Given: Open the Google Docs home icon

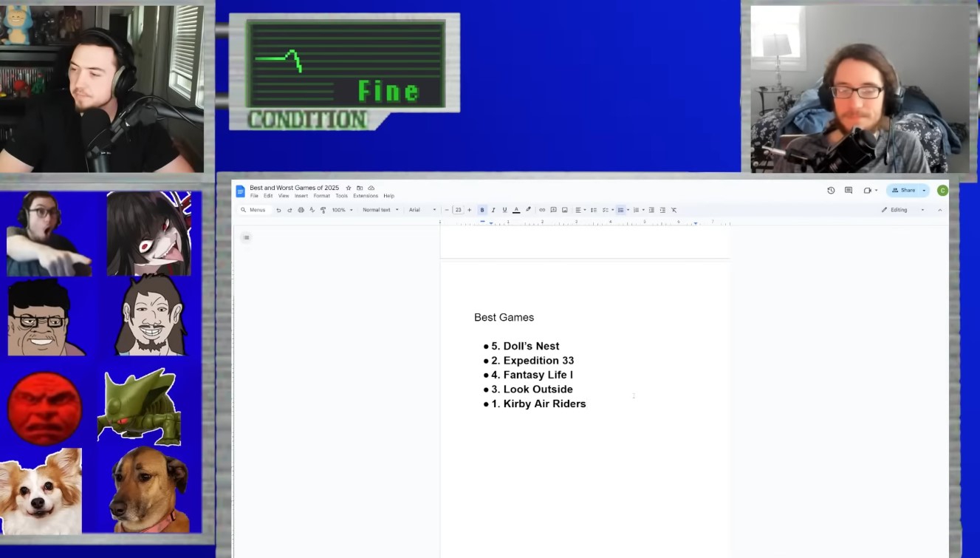Looking at the screenshot, I should tap(240, 191).
